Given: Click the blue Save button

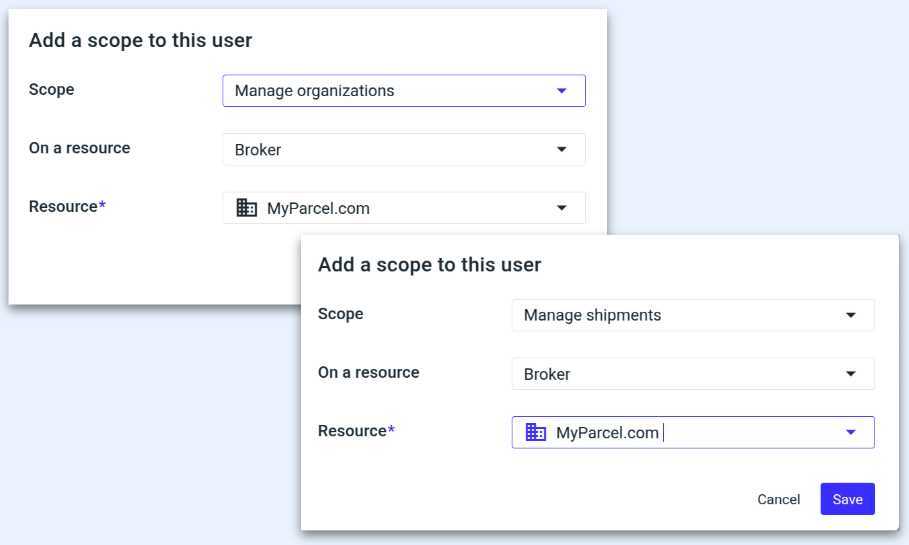Looking at the screenshot, I should (x=847, y=499).
